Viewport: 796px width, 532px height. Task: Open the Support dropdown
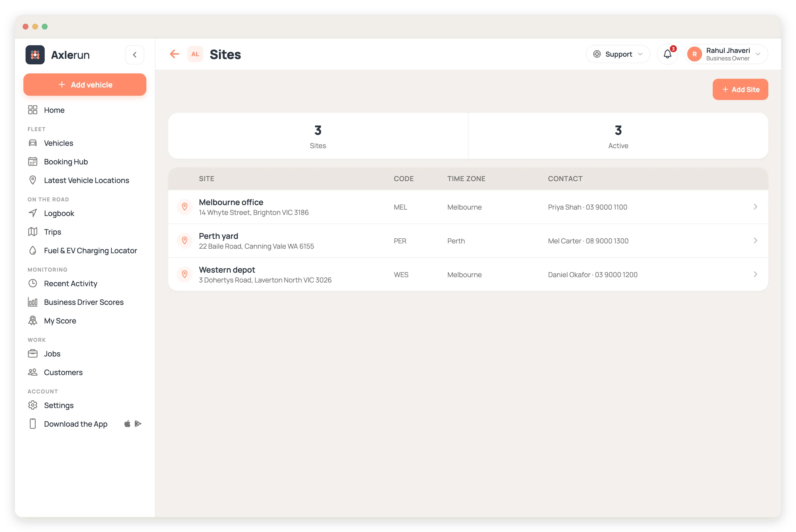[x=618, y=54]
